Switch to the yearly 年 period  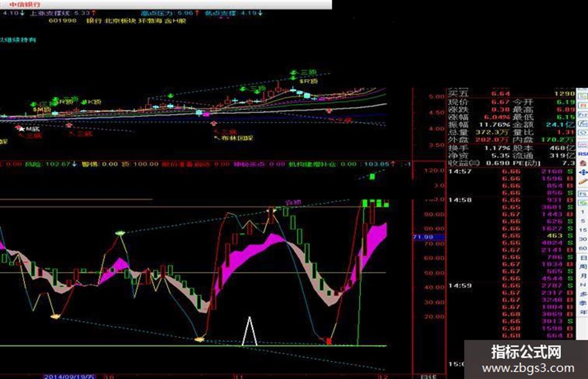(x=583, y=312)
